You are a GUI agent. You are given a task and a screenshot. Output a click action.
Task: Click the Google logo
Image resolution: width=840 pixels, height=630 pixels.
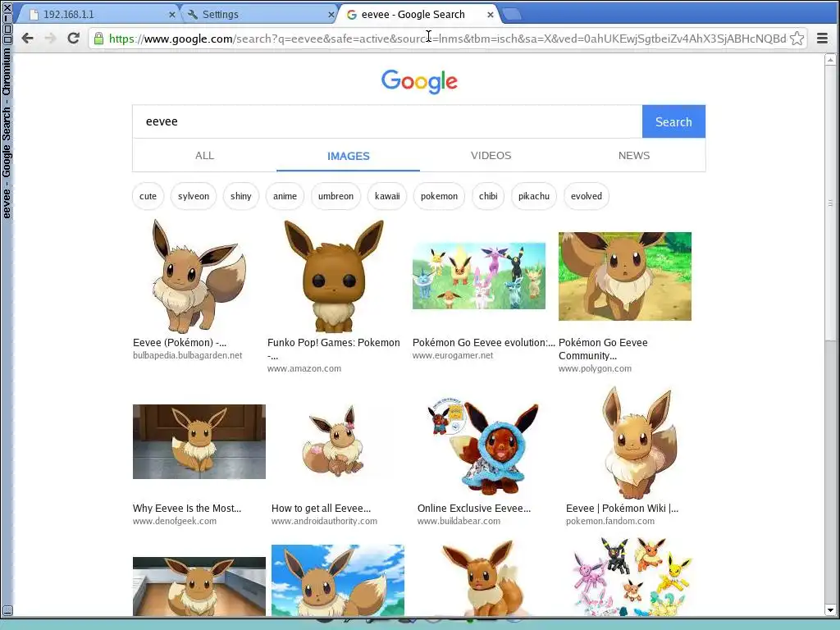tap(419, 81)
